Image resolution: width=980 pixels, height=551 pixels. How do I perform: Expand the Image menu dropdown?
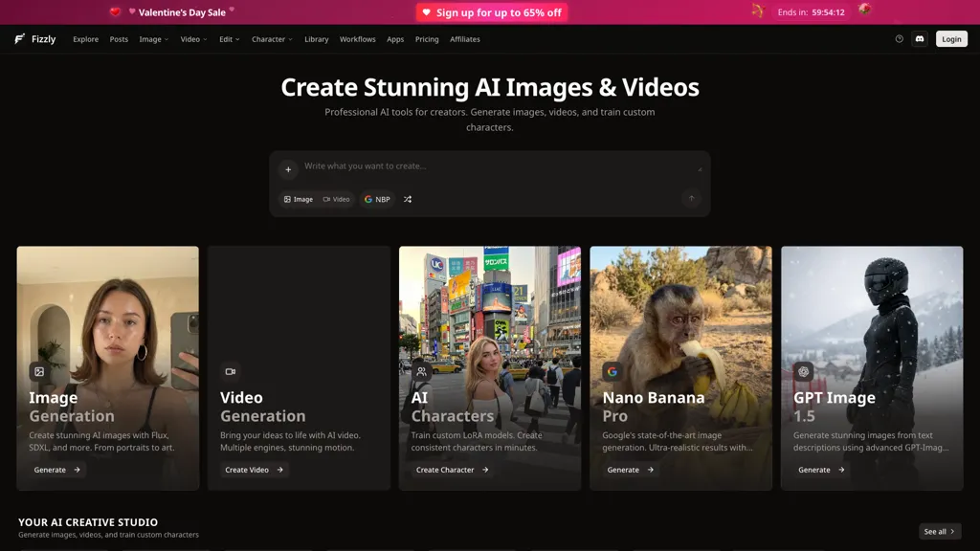[x=154, y=39]
